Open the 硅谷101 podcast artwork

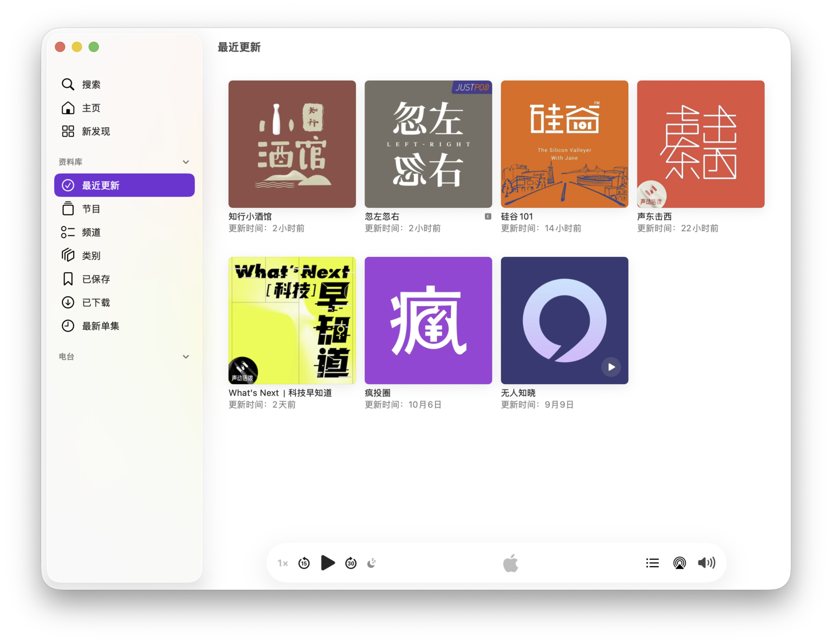pos(564,144)
